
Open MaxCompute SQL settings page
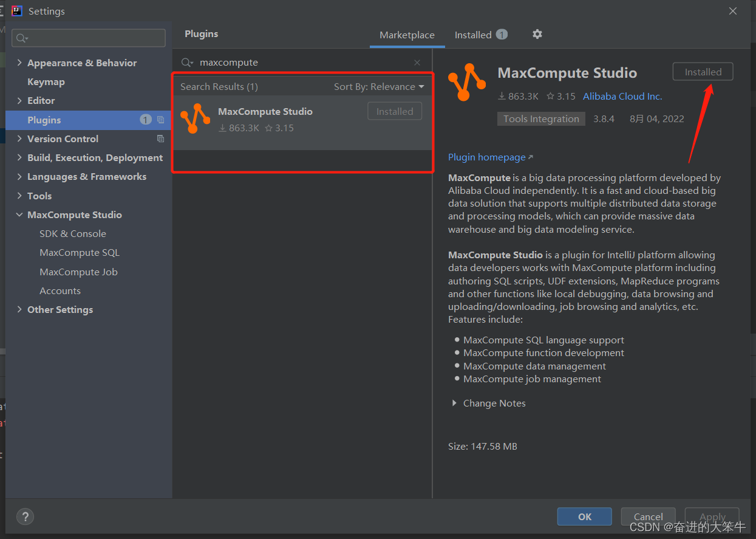80,252
